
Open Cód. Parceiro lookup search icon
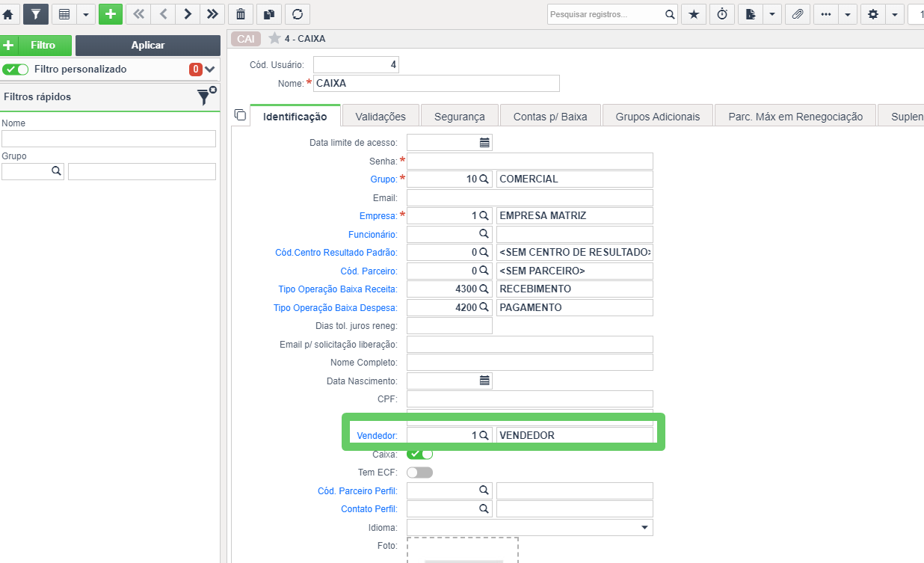[x=484, y=271]
